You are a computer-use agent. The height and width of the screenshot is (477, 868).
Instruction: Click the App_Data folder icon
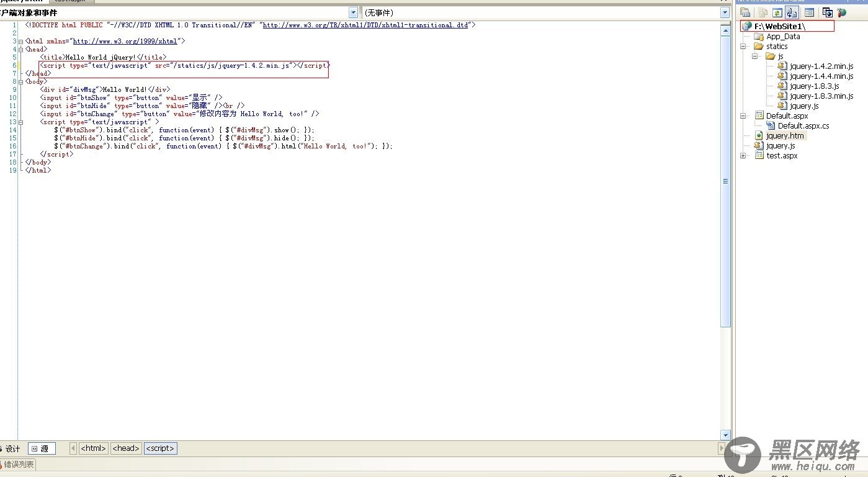coord(759,37)
